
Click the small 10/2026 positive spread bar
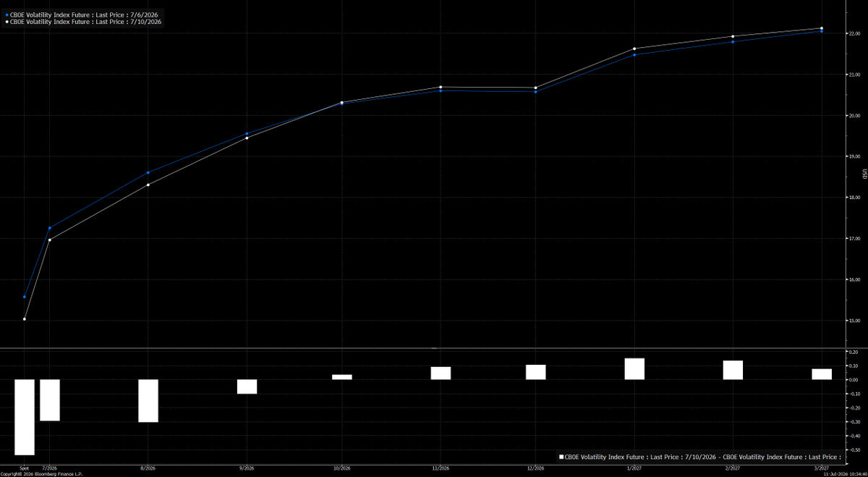(x=342, y=377)
